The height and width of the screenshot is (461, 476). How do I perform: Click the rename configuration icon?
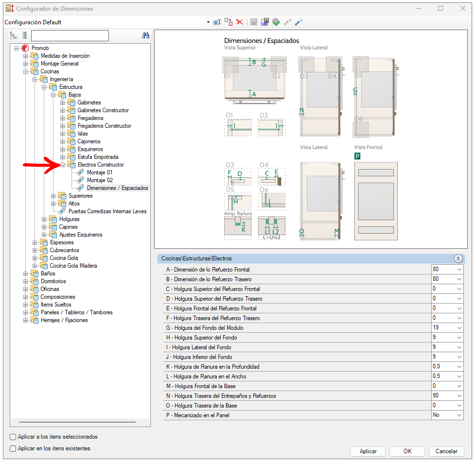[x=217, y=22]
